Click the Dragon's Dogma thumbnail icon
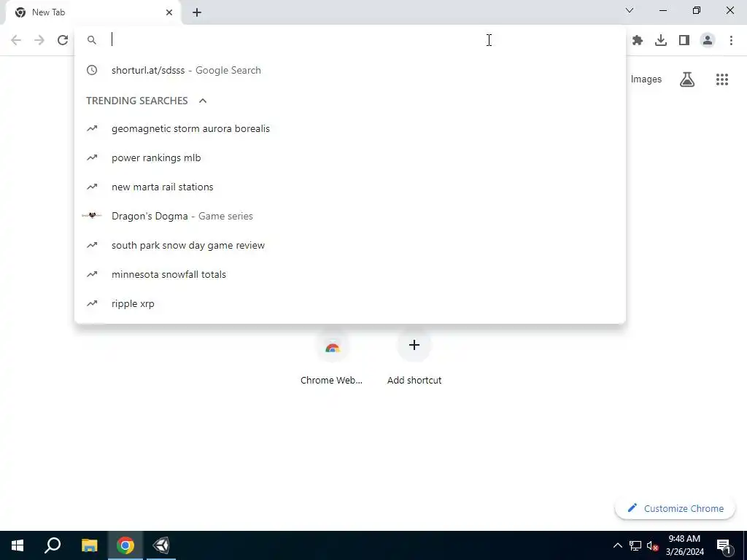This screenshot has width=747, height=560. tap(91, 216)
